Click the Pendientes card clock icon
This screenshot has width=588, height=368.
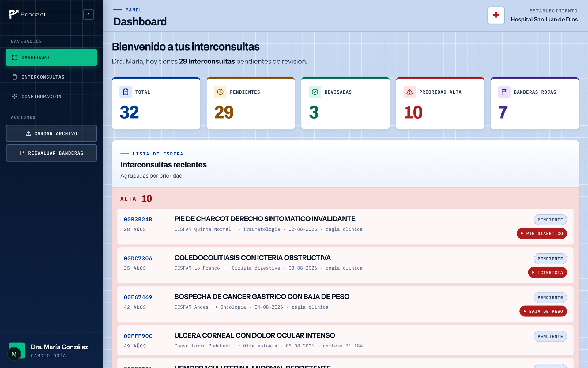pyautogui.click(x=220, y=92)
